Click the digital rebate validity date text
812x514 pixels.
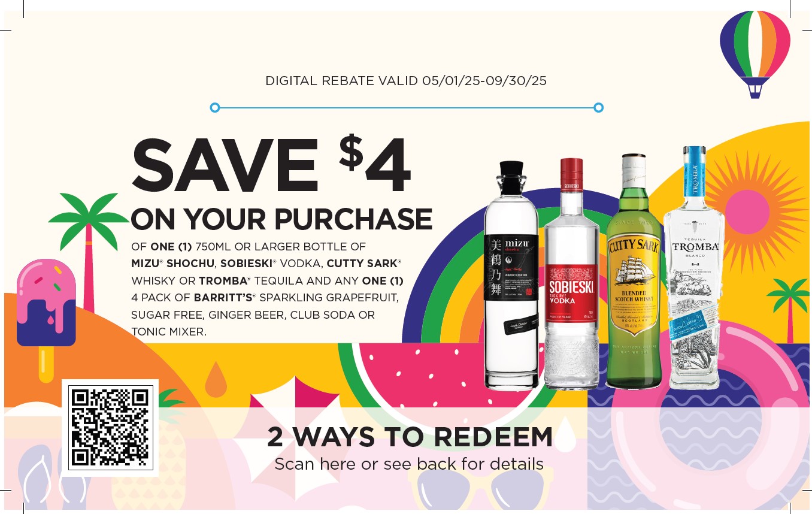[406, 80]
